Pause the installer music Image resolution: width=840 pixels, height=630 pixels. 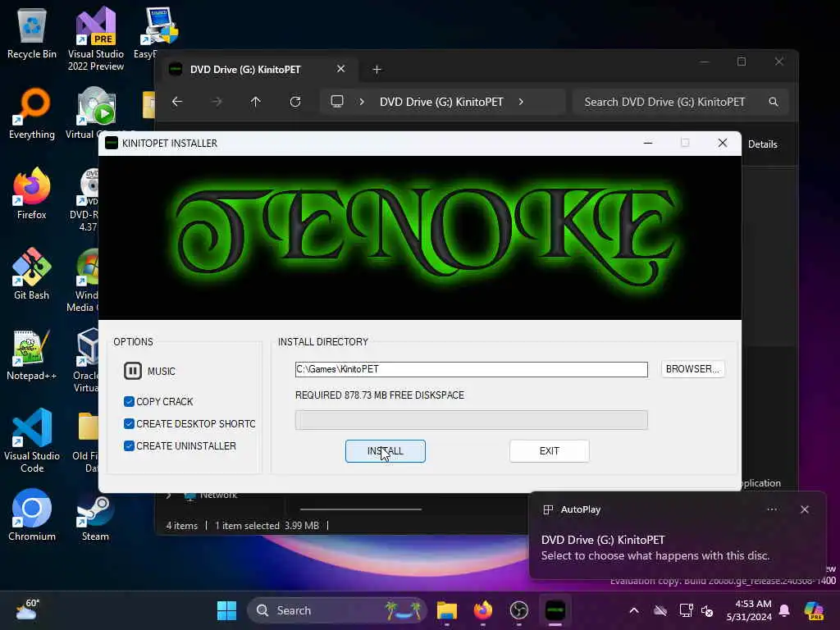pyautogui.click(x=133, y=371)
